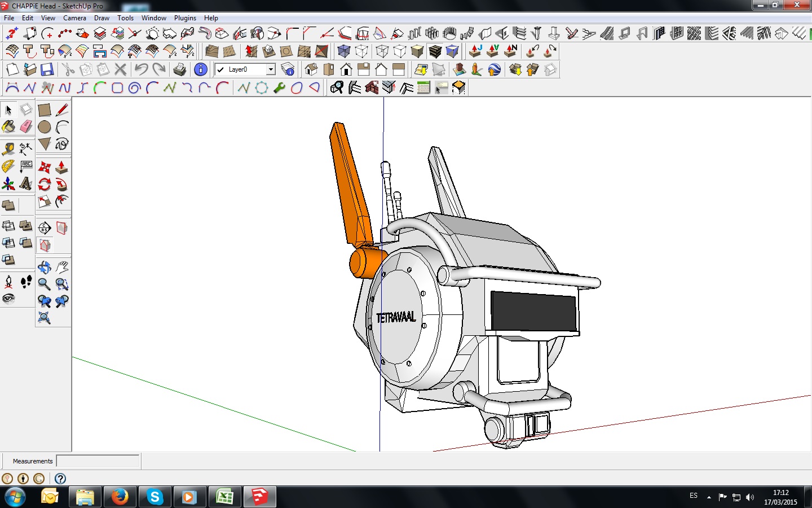Select the Move tool
The height and width of the screenshot is (508, 812).
(45, 167)
